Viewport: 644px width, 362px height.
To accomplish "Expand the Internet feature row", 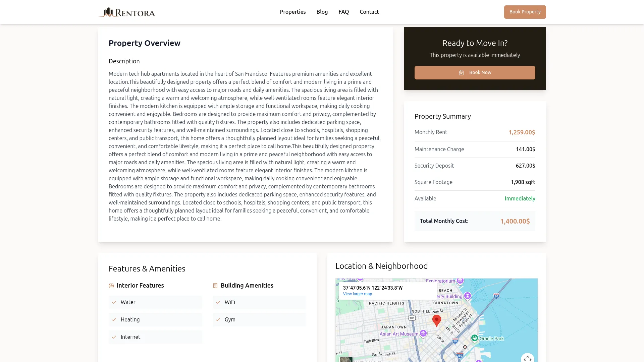I will point(155,337).
